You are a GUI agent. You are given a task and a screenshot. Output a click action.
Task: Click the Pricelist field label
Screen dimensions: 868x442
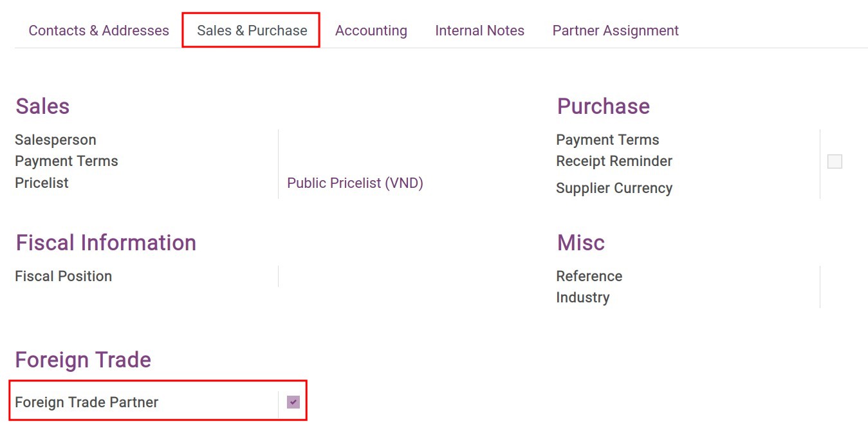click(x=41, y=183)
